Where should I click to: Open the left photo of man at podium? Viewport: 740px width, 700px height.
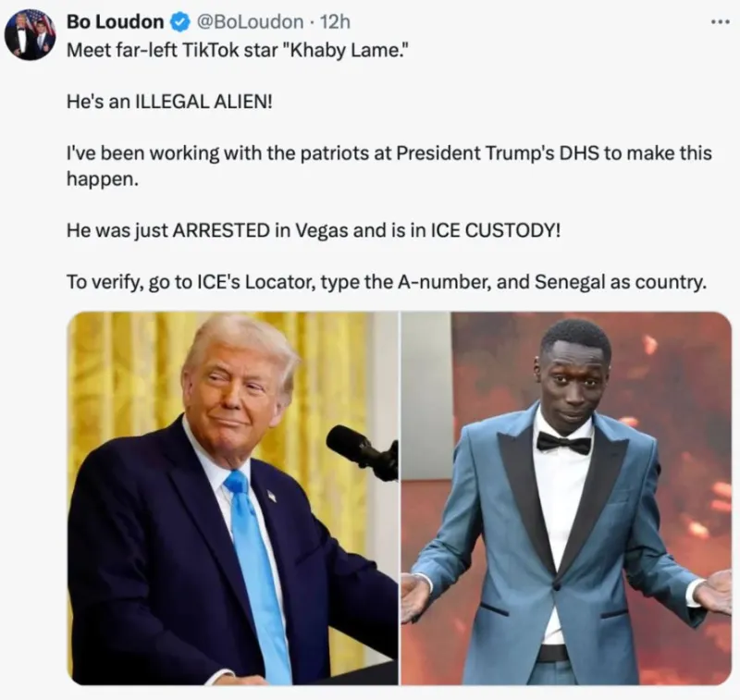233,498
